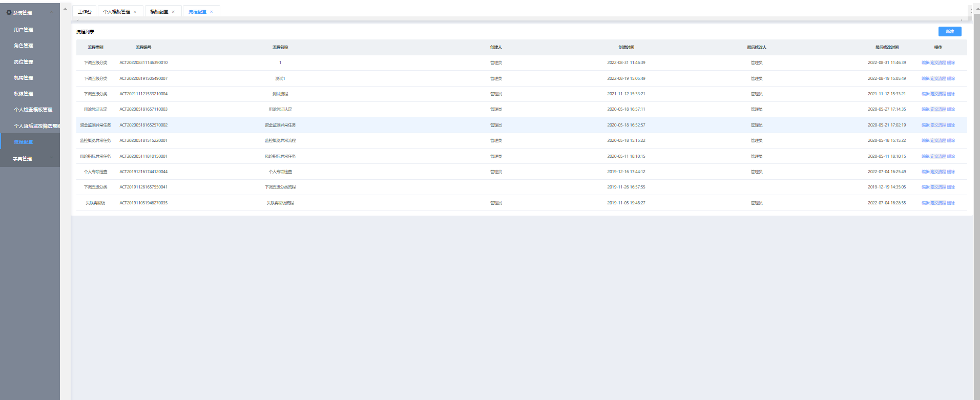Click flow number ACT201911051946270035
Image resolution: width=980 pixels, height=400 pixels.
[x=143, y=203]
